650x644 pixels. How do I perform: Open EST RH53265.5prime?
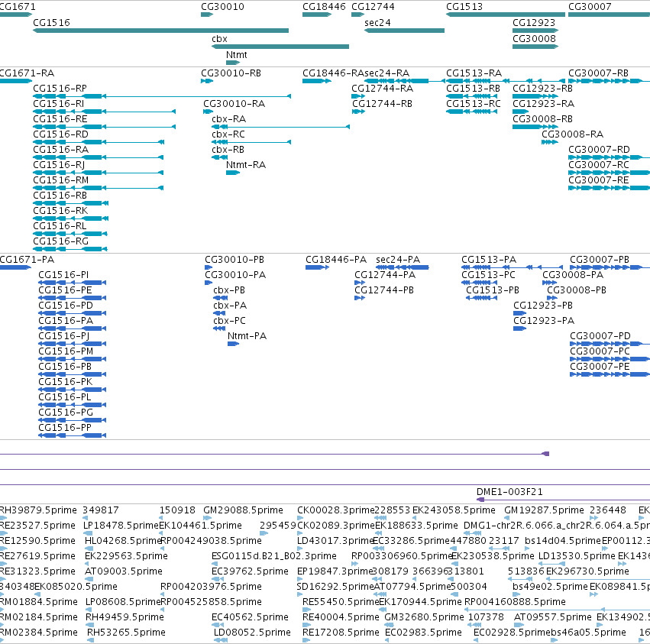click(127, 633)
